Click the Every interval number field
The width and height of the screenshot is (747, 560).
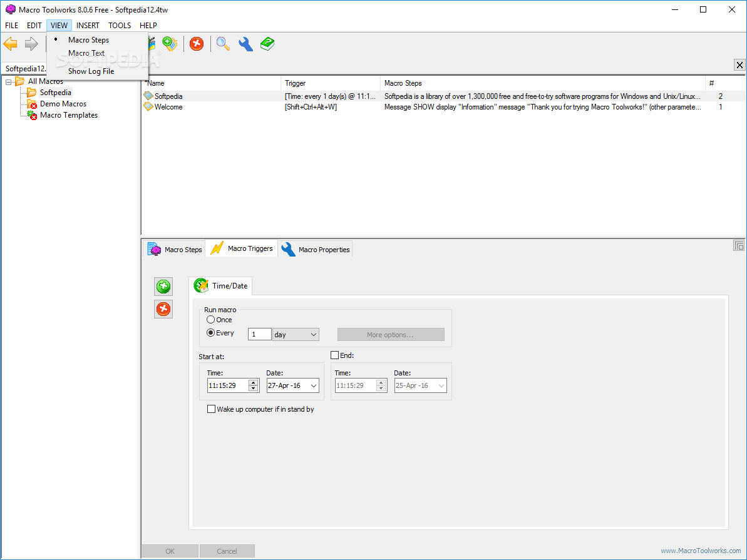point(260,334)
